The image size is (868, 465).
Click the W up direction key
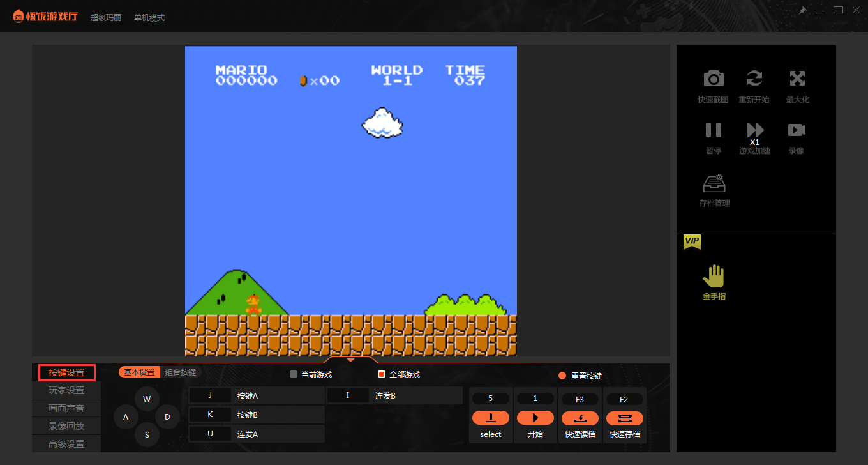tap(147, 399)
